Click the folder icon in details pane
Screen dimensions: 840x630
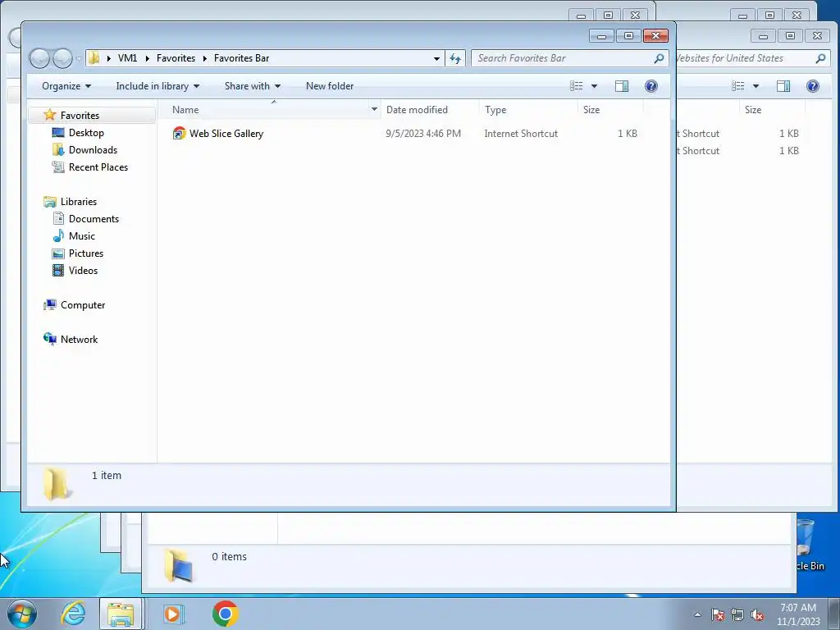(x=57, y=483)
